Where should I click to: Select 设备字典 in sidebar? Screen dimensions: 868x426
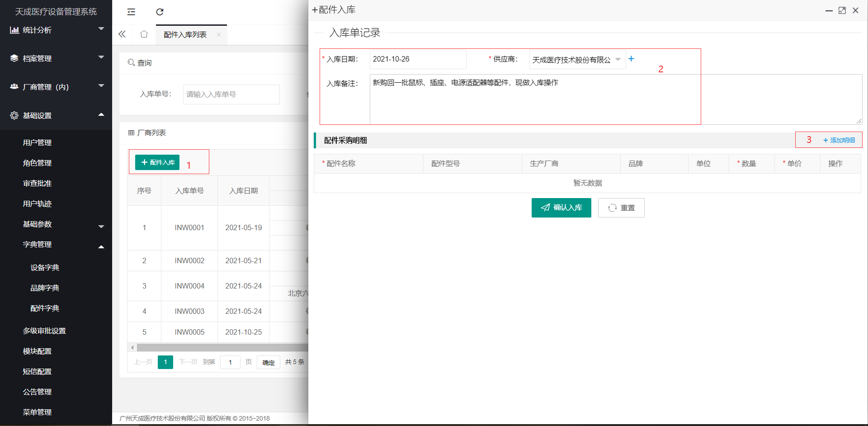coord(45,267)
